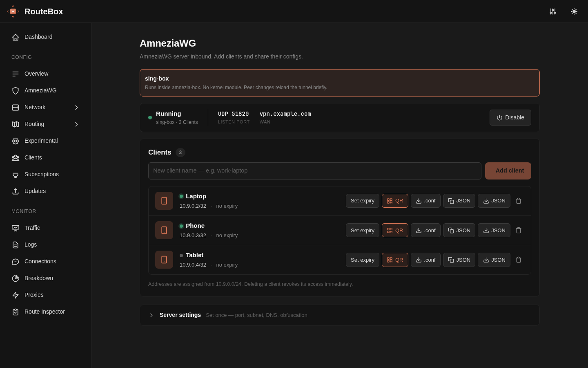Download .conf for Phone

pos(425,230)
